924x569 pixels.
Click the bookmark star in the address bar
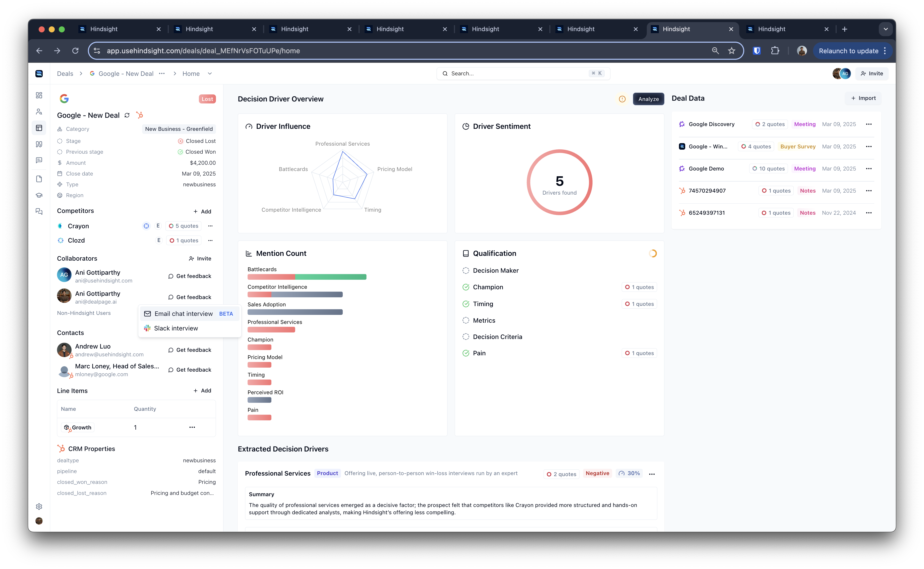tap(731, 51)
